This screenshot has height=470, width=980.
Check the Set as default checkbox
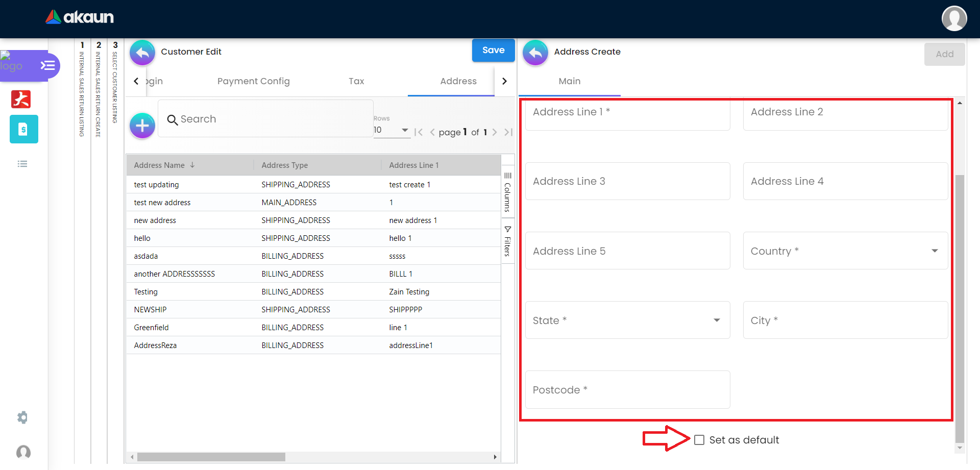(x=699, y=440)
